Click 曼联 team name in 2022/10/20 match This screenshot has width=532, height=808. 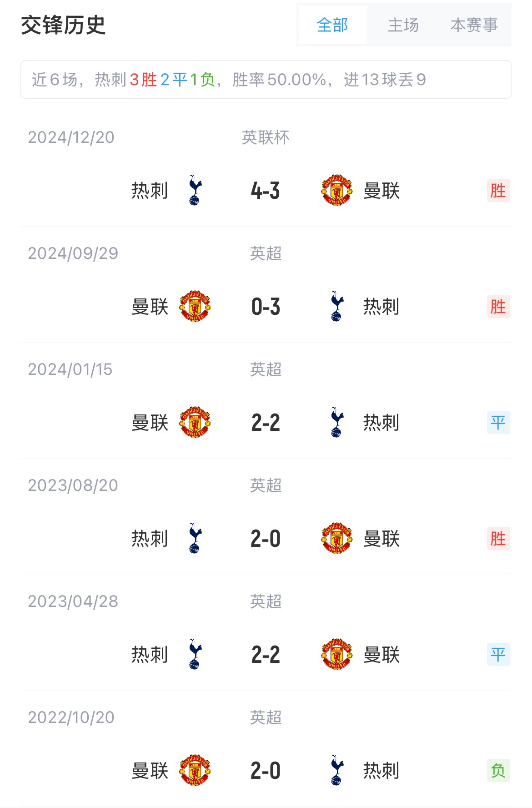150,771
